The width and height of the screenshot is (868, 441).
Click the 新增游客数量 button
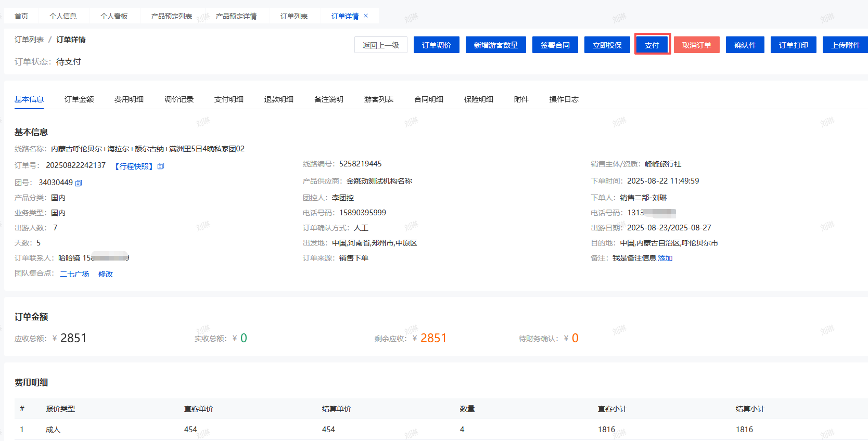(x=495, y=45)
